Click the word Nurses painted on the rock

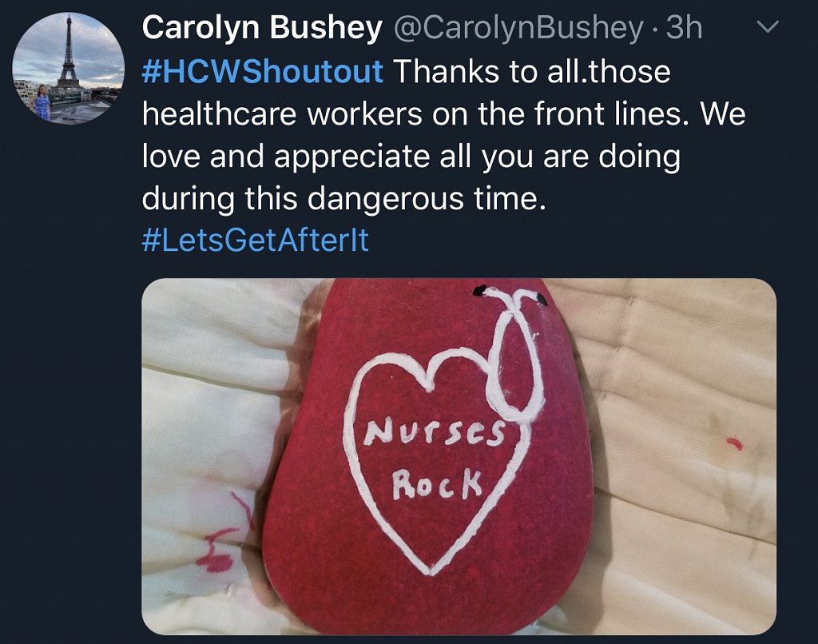click(x=435, y=432)
